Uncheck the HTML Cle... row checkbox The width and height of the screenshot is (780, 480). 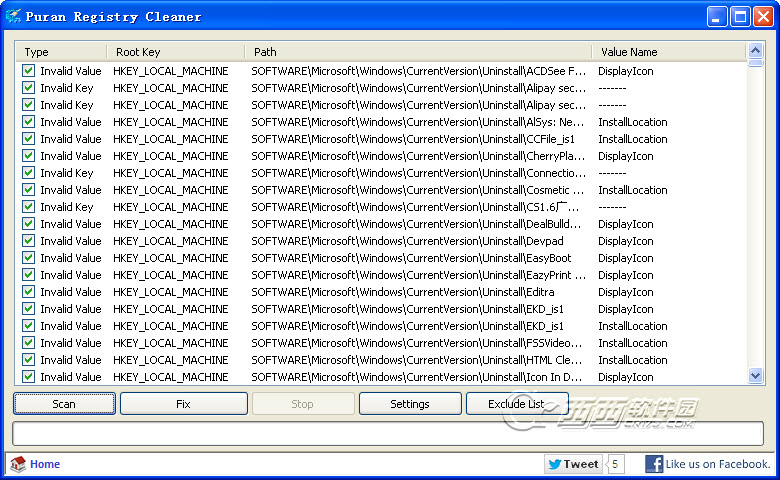click(28, 360)
